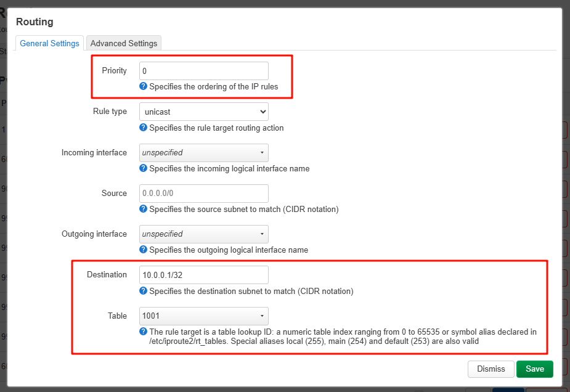Click help icon under Priority field
The width and height of the screenshot is (570, 392).
(x=144, y=87)
